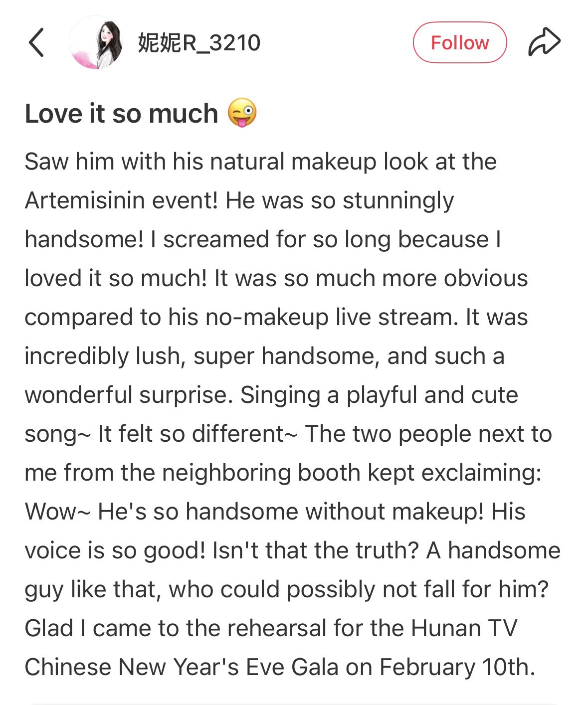Click the phrase "wonderful surprise"

(126, 395)
